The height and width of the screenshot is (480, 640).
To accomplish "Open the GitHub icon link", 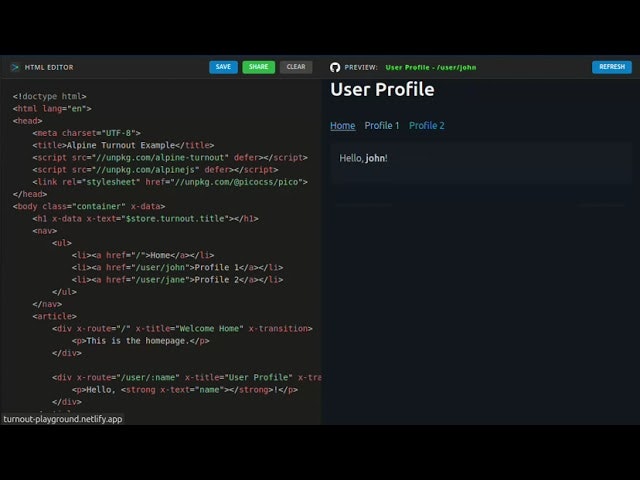I will pyautogui.click(x=335, y=67).
